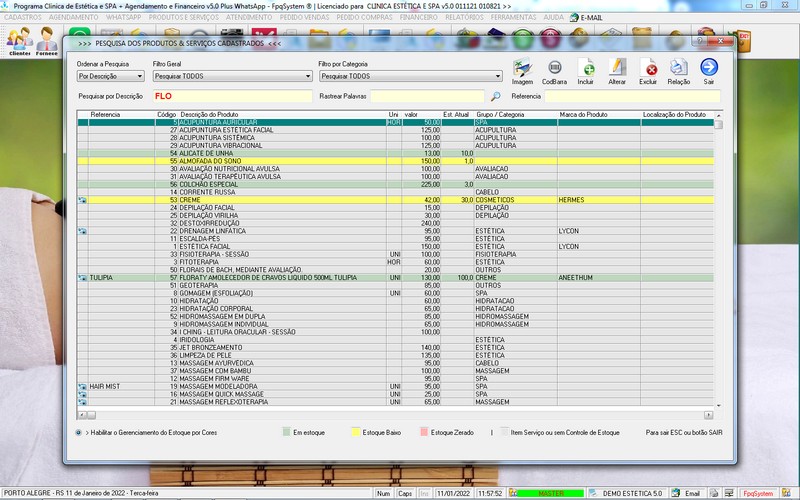Open the Relação report icon

679,71
